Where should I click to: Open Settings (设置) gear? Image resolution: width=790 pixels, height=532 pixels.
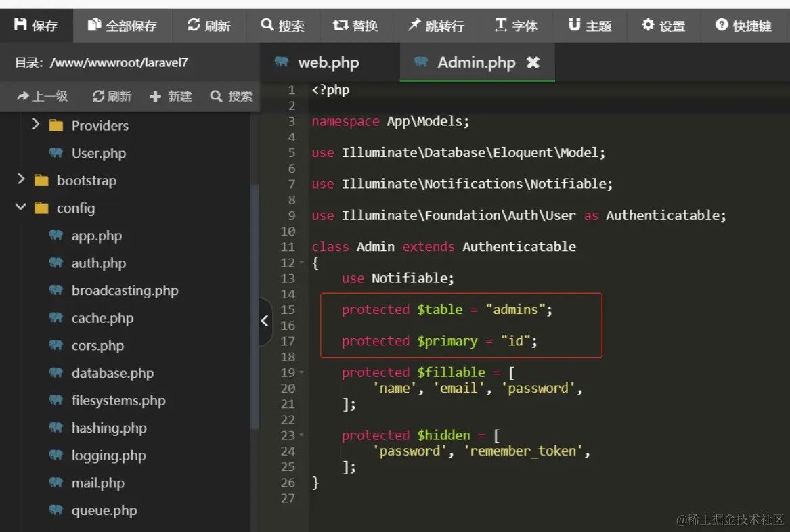(x=663, y=25)
